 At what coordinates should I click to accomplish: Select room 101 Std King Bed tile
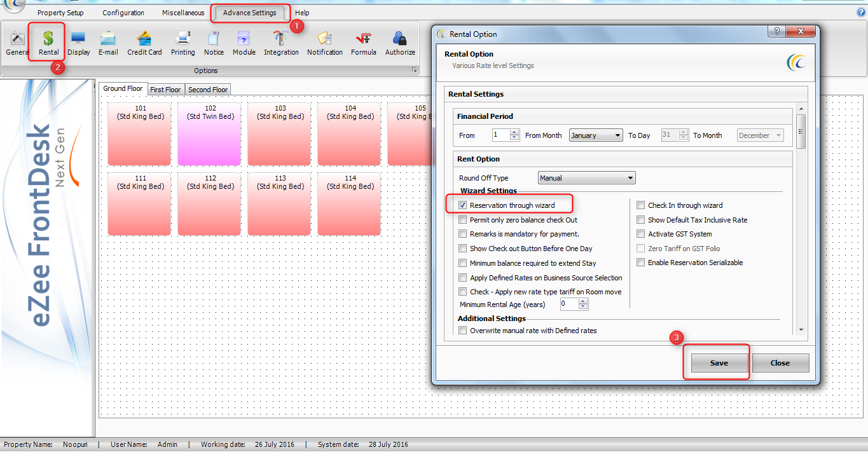tap(139, 134)
